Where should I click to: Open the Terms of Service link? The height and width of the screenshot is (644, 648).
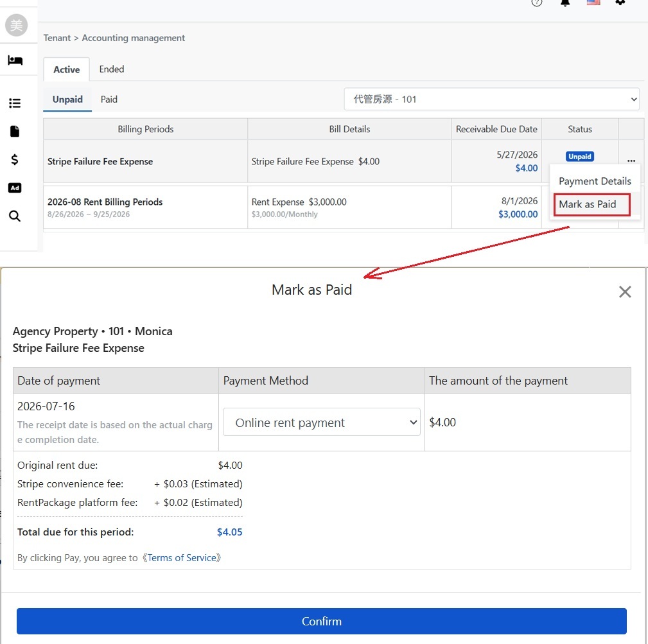(x=182, y=558)
